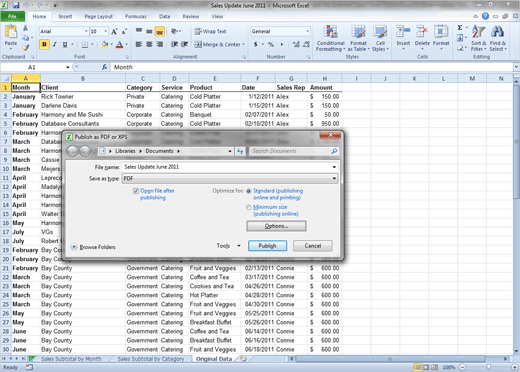Open Format as Table gallery

358,38
